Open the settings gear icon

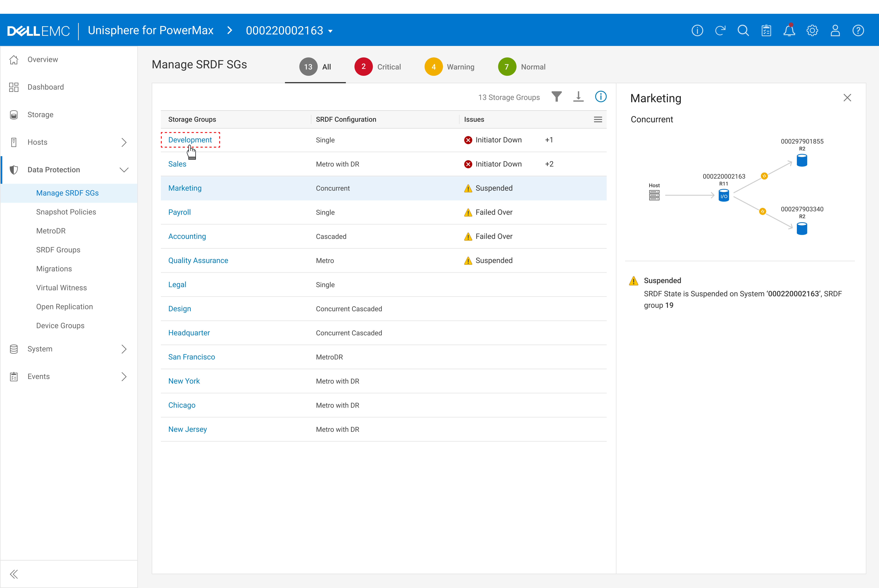coord(812,30)
